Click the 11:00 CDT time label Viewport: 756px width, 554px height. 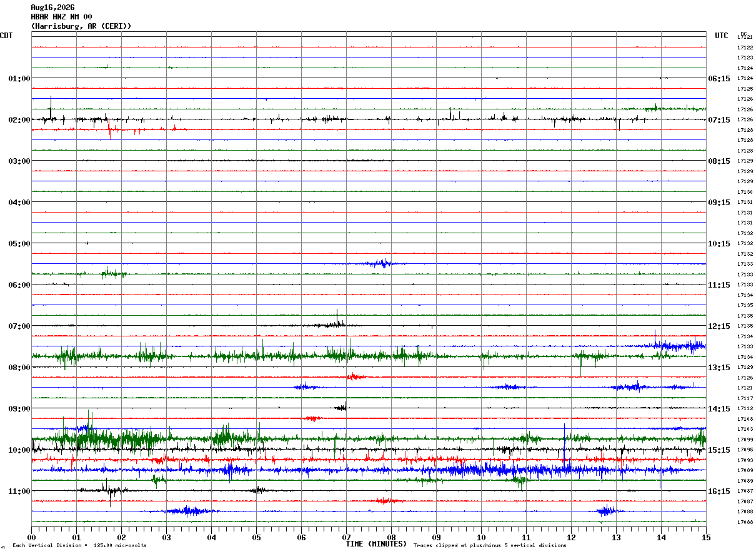point(19,491)
